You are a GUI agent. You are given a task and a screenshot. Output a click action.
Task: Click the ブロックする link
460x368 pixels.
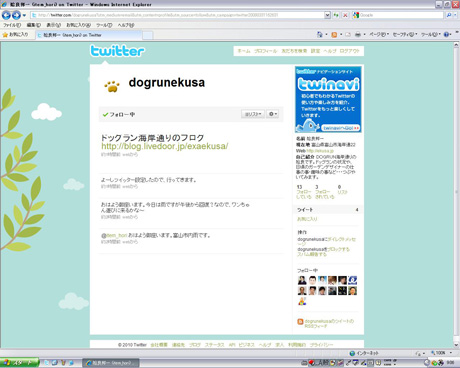(x=338, y=249)
